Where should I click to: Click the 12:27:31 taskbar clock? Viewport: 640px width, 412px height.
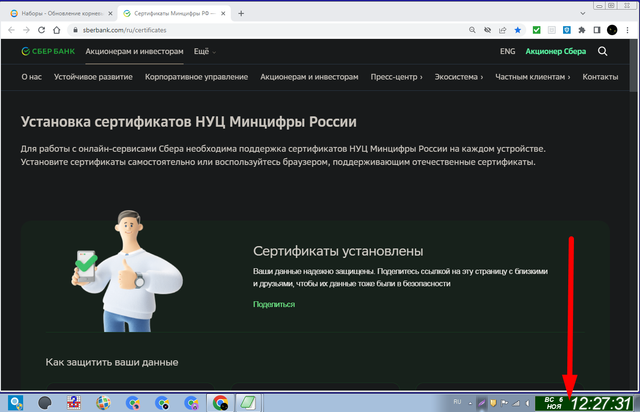[601, 403]
